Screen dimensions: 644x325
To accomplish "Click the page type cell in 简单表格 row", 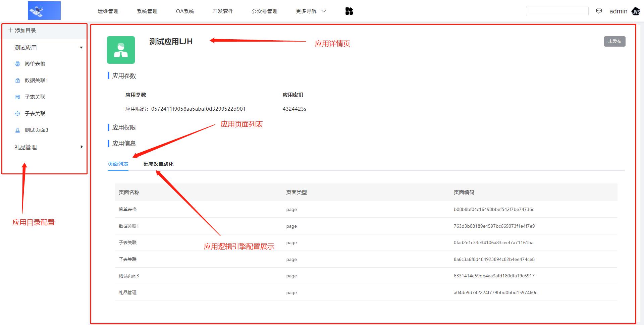I will click(291, 210).
